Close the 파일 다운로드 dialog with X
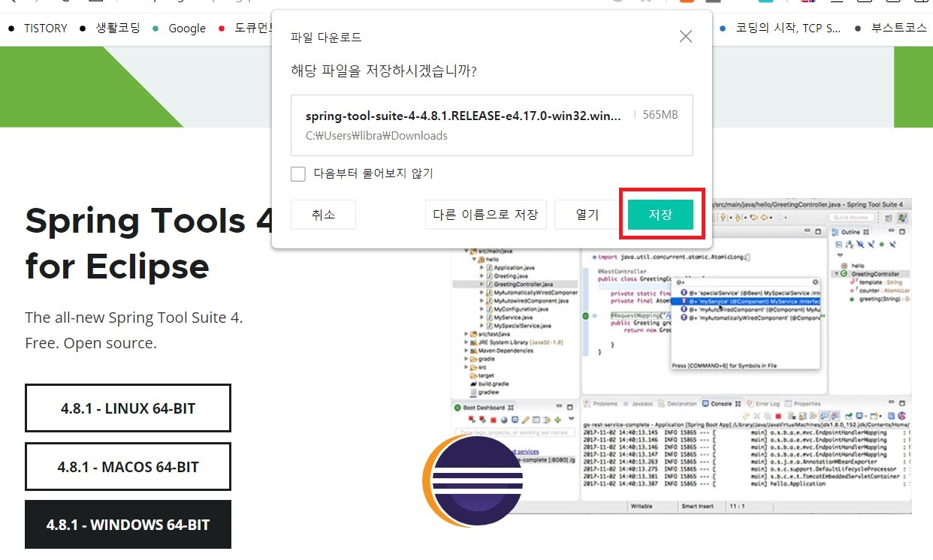The height and width of the screenshot is (560, 933). tap(685, 36)
